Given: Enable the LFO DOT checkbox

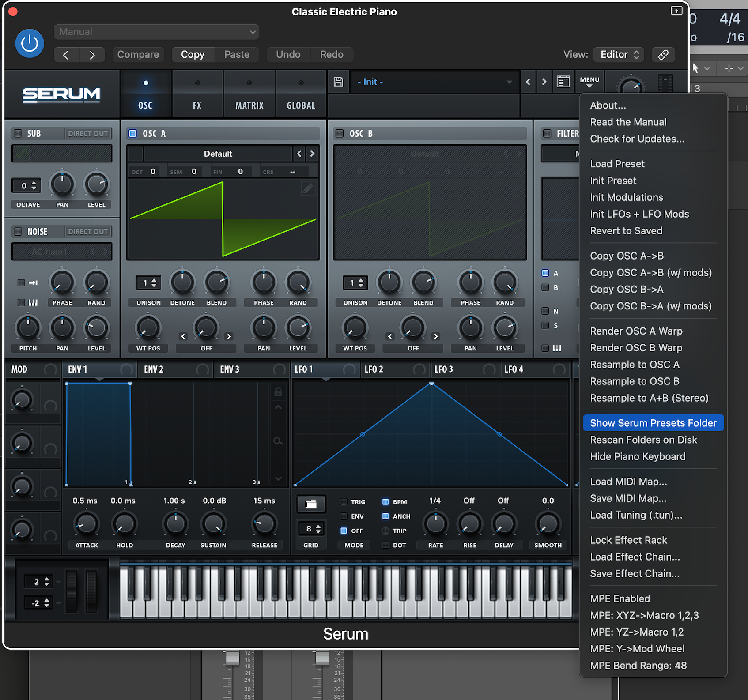Looking at the screenshot, I should pos(385,546).
